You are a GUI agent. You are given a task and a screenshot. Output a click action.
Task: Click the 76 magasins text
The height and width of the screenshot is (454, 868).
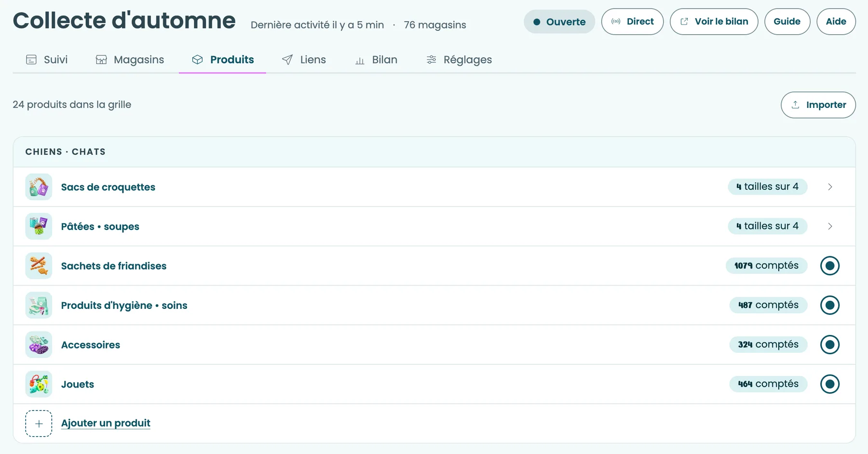click(435, 25)
